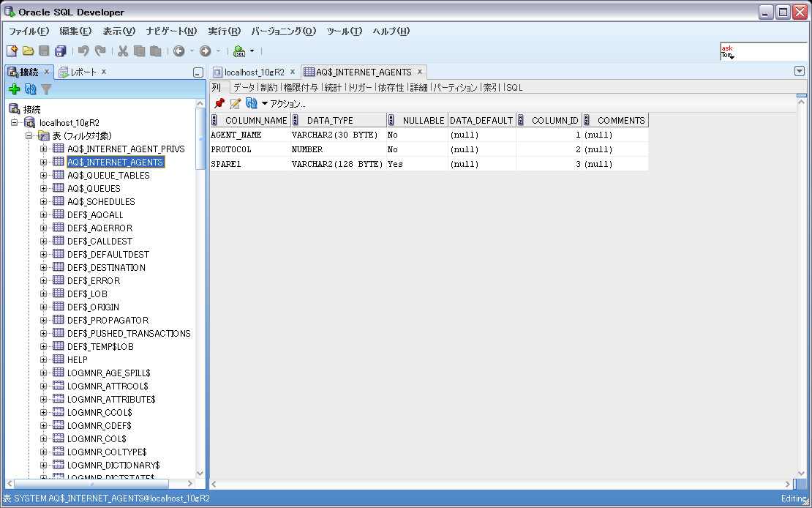Minimize the connections panel
This screenshot has height=508, width=812.
pos(198,72)
